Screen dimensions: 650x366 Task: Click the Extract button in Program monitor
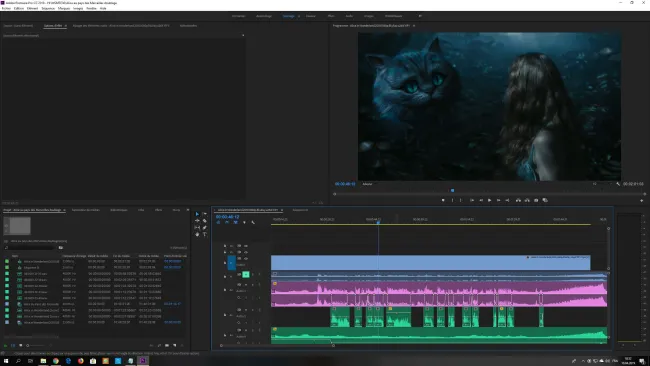point(527,200)
